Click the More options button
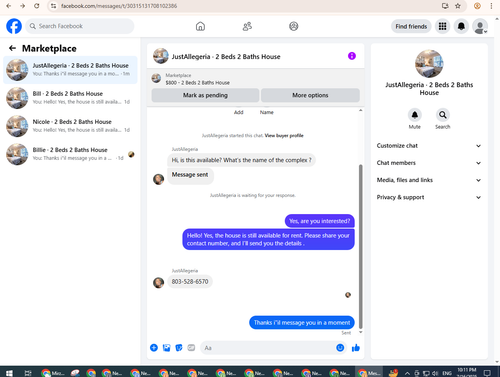This screenshot has height=377, width=500. click(310, 95)
